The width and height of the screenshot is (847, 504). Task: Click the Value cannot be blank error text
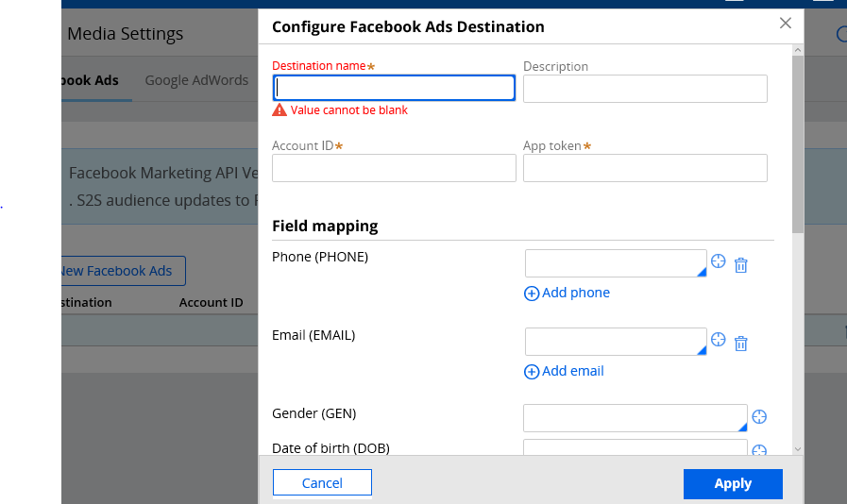(349, 110)
